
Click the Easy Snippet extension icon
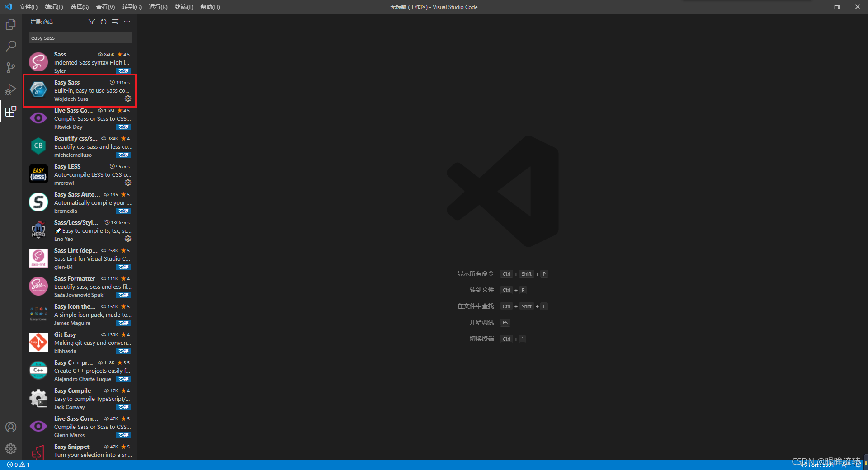(38, 452)
